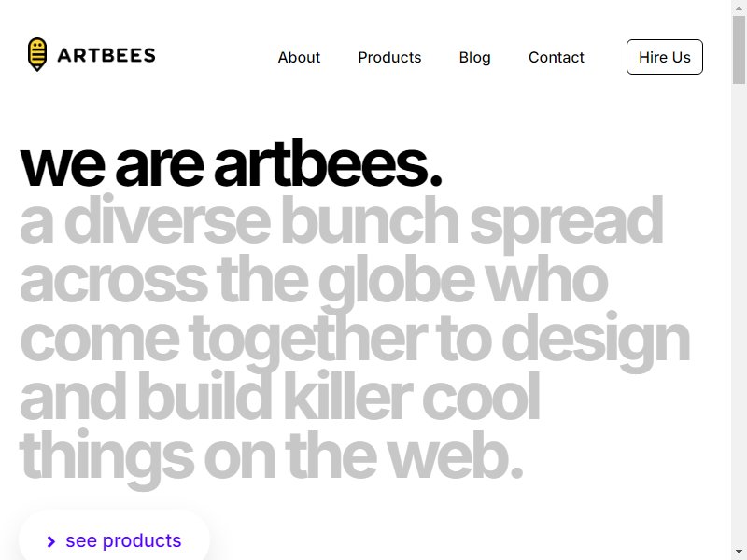Click the scrollbar track below the thumb
The image size is (747, 560).
739,314
